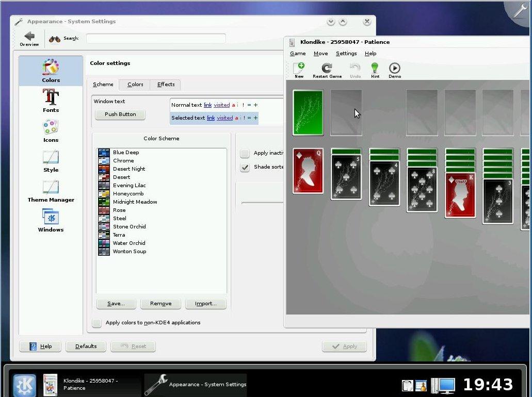The height and width of the screenshot is (397, 532).
Task: Click the Defaults button
Action: (86, 346)
